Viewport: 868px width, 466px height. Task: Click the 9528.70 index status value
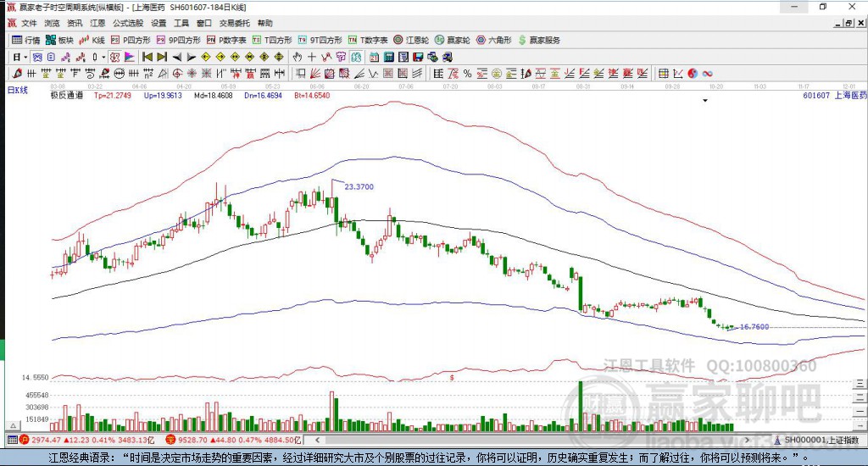(x=194, y=440)
